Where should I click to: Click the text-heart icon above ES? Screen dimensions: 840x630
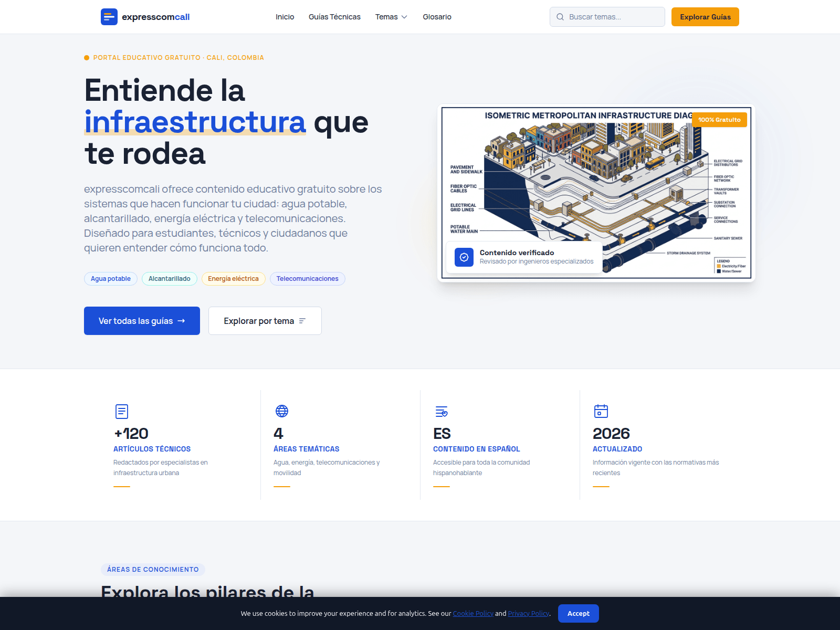(442, 411)
